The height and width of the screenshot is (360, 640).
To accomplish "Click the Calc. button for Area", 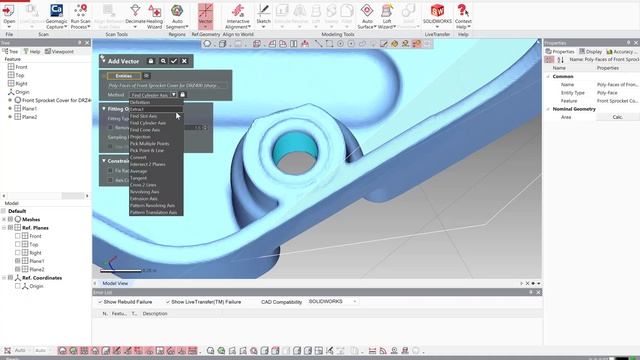I will tap(618, 117).
